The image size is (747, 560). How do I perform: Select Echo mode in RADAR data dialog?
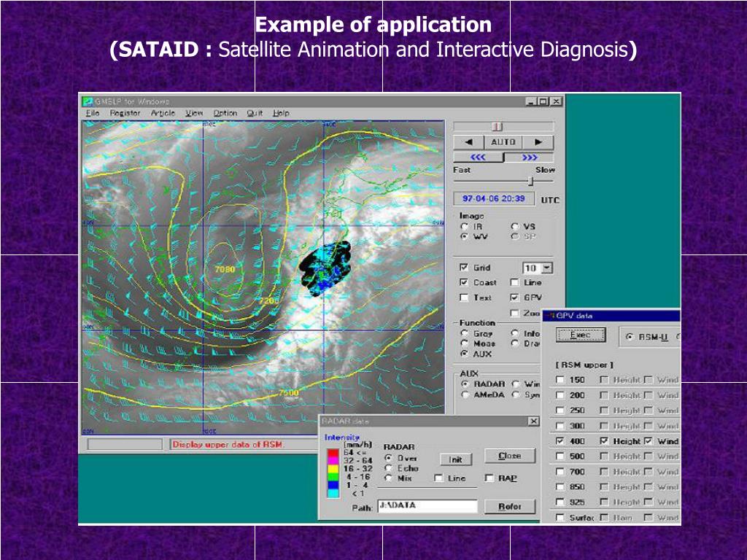(x=389, y=468)
